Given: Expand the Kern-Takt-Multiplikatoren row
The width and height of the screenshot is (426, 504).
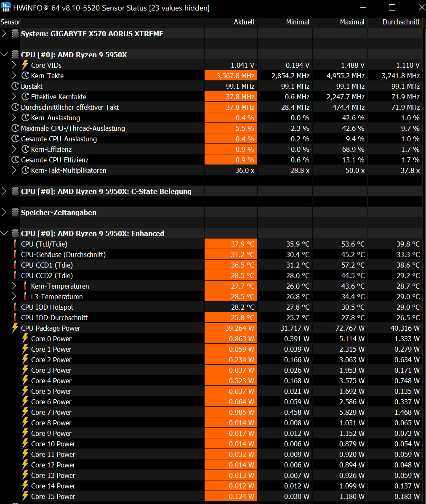Looking at the screenshot, I should (14, 170).
